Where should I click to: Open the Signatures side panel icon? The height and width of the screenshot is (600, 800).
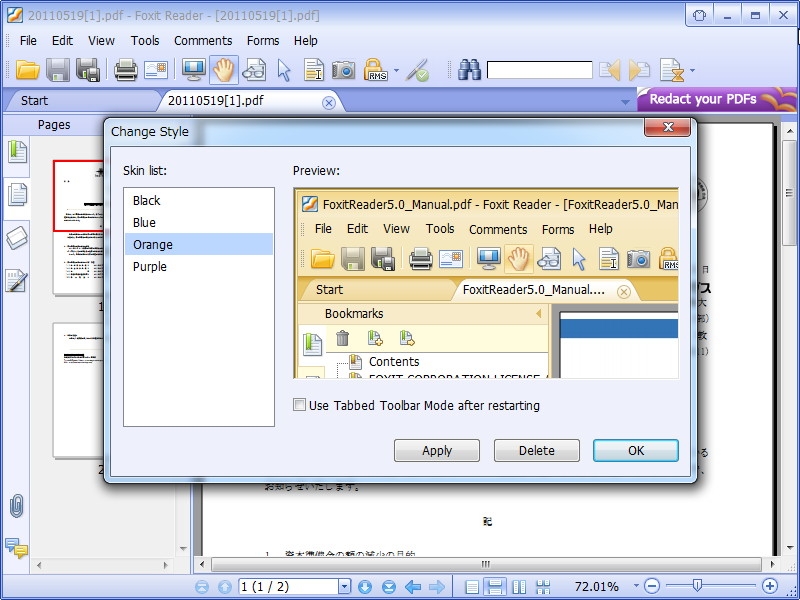[x=17, y=281]
